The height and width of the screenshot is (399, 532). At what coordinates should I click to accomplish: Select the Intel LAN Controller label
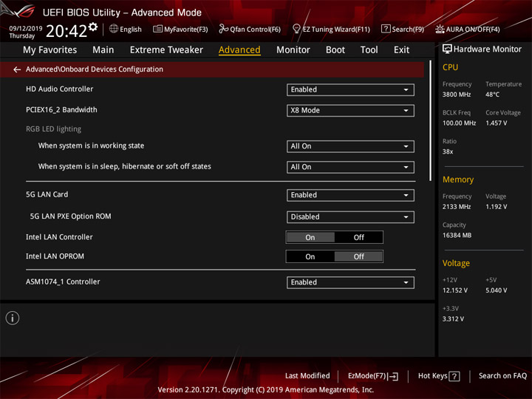(59, 237)
